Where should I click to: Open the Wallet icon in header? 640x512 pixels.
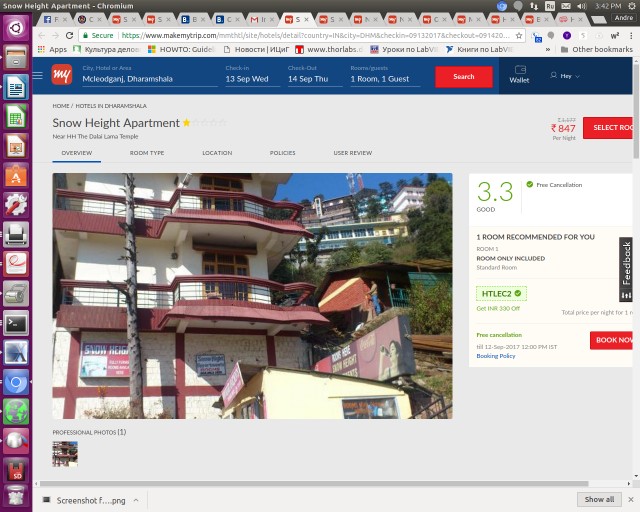[519, 73]
